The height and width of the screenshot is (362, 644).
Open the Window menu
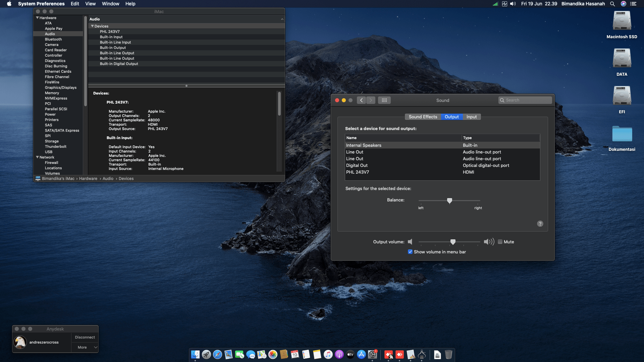click(x=110, y=4)
